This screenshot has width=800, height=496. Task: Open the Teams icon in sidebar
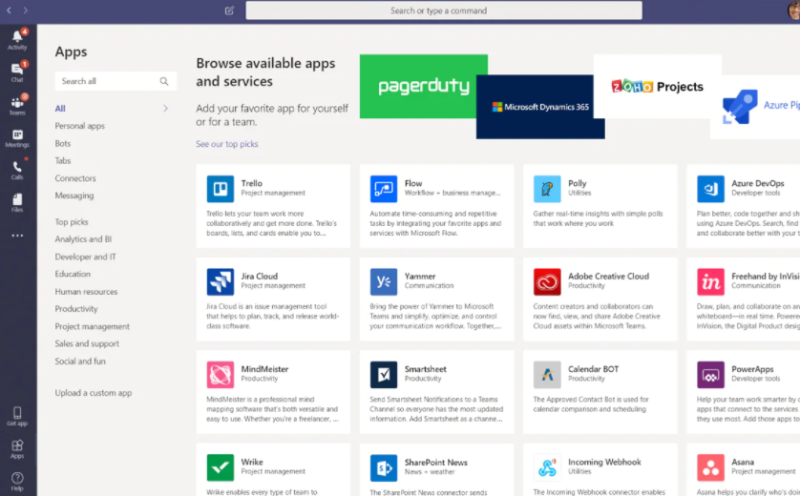[17, 102]
